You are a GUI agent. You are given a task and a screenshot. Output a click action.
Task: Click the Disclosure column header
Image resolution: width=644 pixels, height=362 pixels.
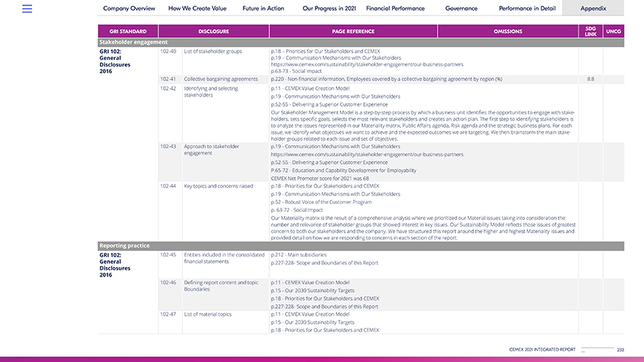pyautogui.click(x=214, y=31)
